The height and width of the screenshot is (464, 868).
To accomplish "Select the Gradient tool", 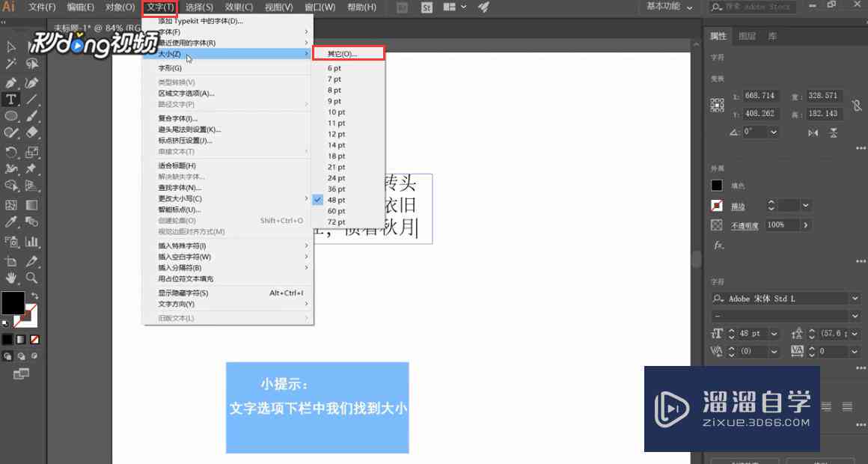I will click(x=32, y=205).
